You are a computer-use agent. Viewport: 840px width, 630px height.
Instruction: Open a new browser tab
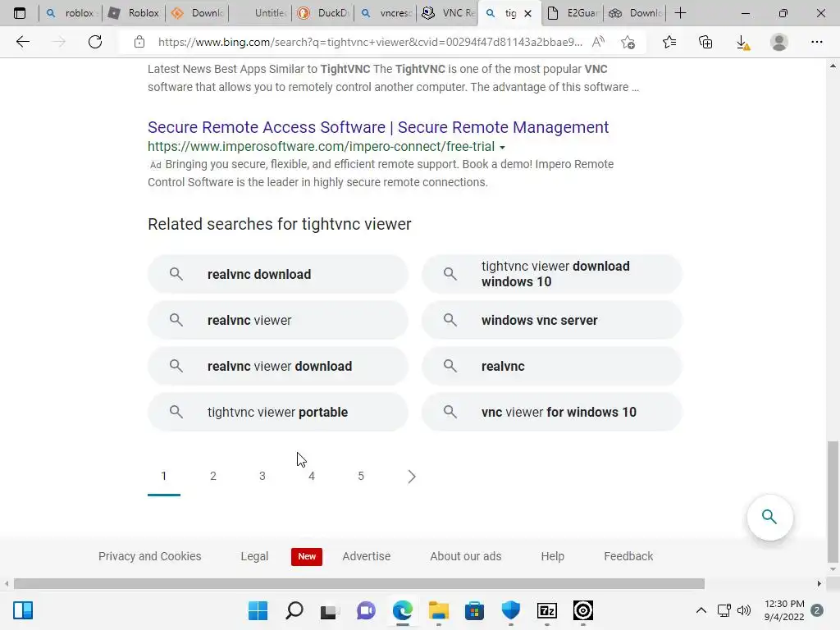(x=680, y=13)
